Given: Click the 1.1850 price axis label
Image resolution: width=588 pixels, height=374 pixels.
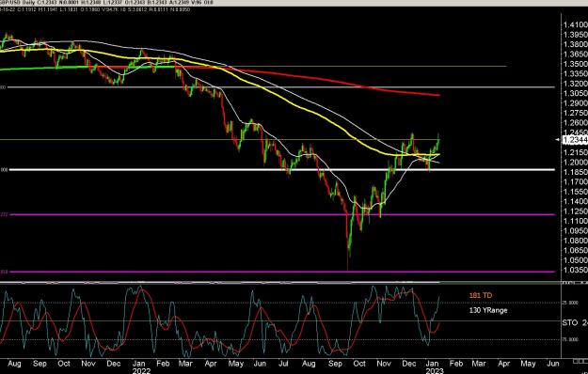Looking at the screenshot, I should point(575,172).
